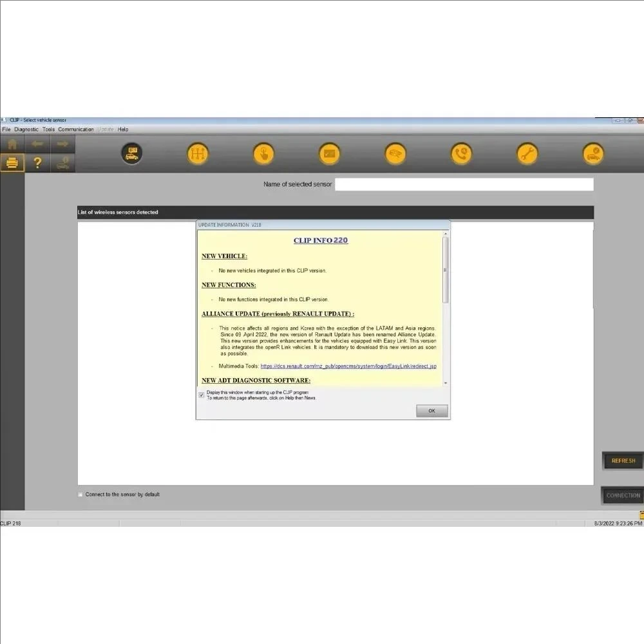644x644 pixels.
Task: Open the Multimedia Tools EasyLink hyperlink
Action: point(348,366)
